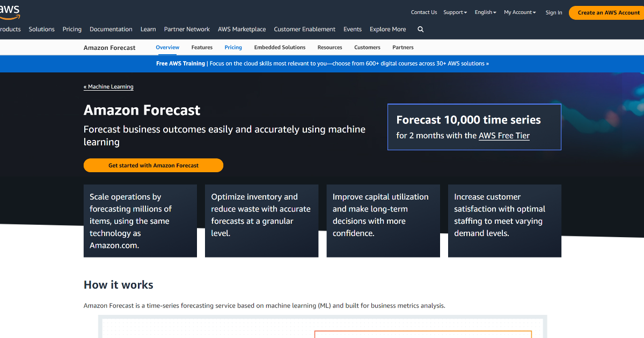Image resolution: width=644 pixels, height=338 pixels.
Task: Click the Customers section tab
Action: tap(367, 47)
